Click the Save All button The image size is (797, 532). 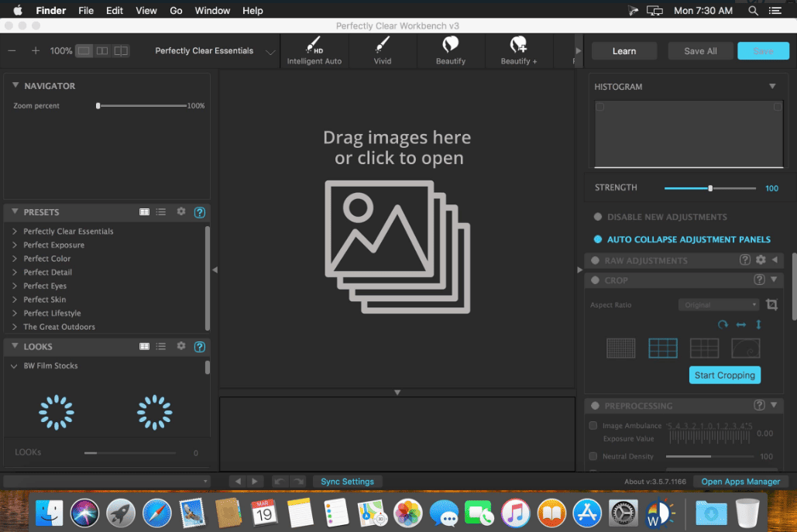700,51
